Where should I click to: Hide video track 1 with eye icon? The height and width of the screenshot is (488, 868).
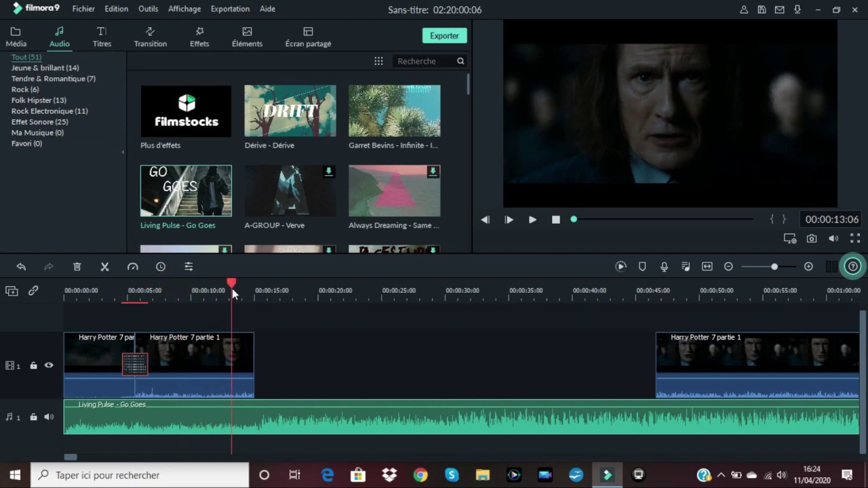coord(49,365)
